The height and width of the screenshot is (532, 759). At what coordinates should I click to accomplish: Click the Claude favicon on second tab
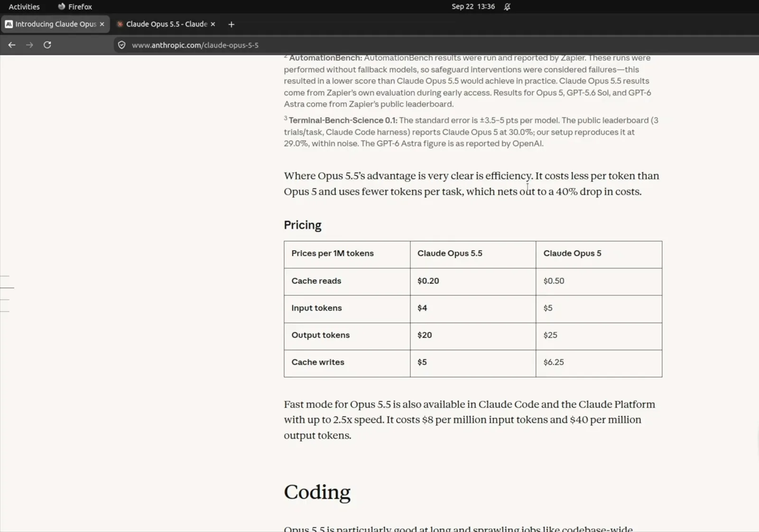click(x=120, y=24)
